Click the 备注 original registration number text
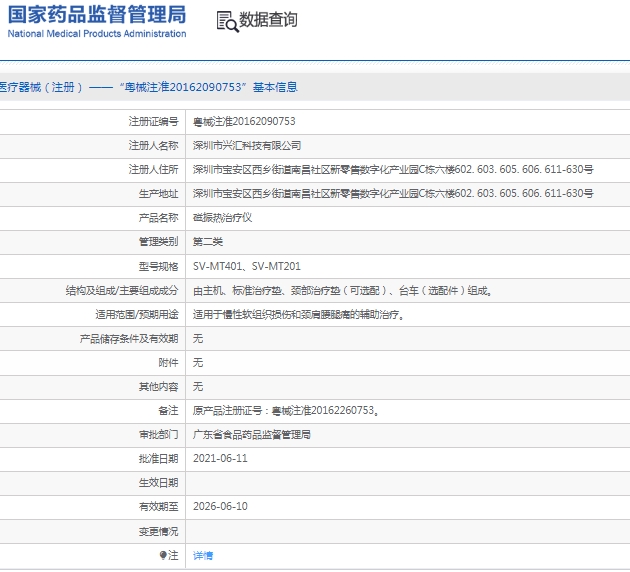Screen dimensions: 630x572 286,411
